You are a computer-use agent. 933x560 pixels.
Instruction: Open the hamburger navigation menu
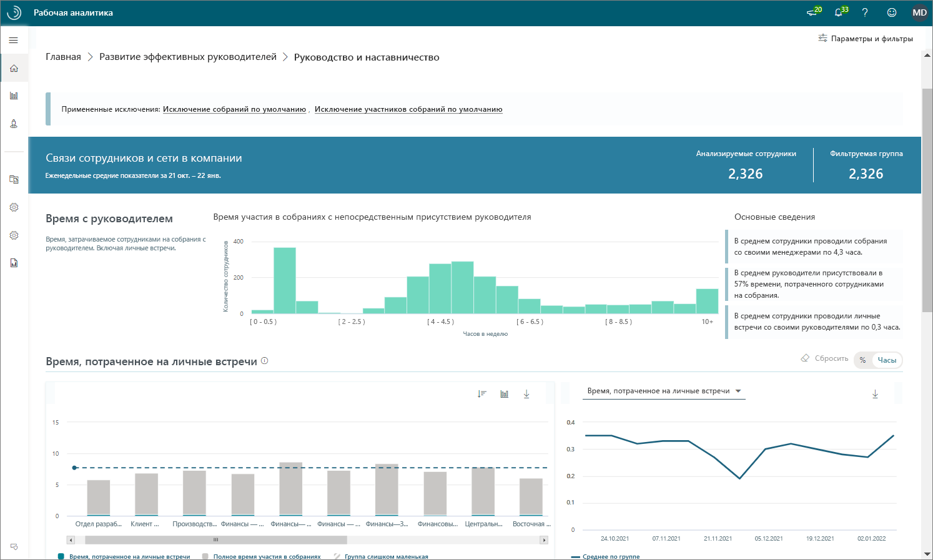13,41
